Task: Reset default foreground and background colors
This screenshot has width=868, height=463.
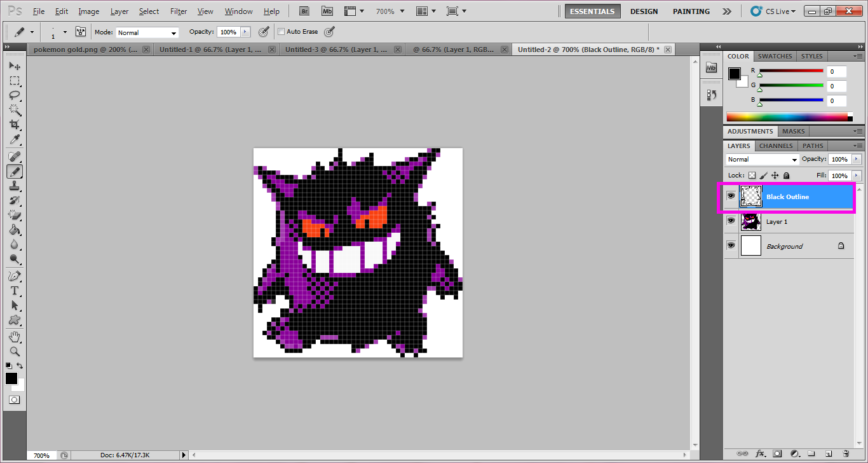Action: pyautogui.click(x=8, y=366)
